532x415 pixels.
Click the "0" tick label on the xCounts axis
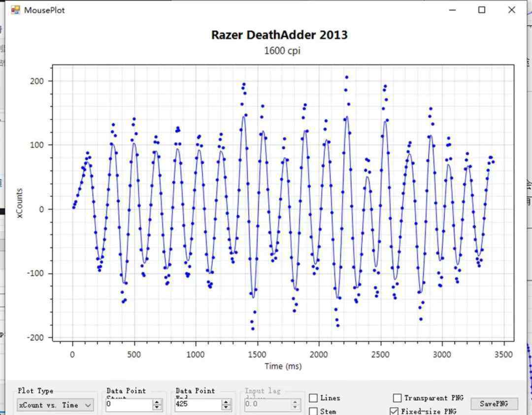click(x=41, y=209)
